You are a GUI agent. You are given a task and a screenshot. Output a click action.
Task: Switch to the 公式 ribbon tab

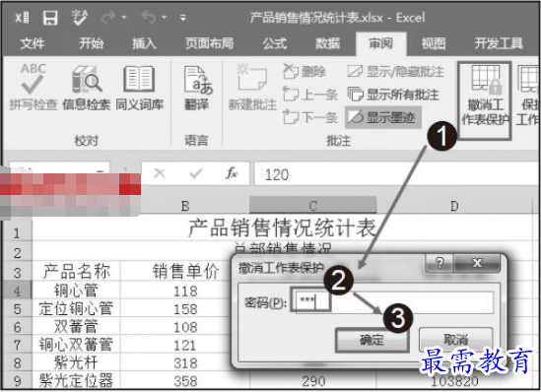tap(274, 43)
